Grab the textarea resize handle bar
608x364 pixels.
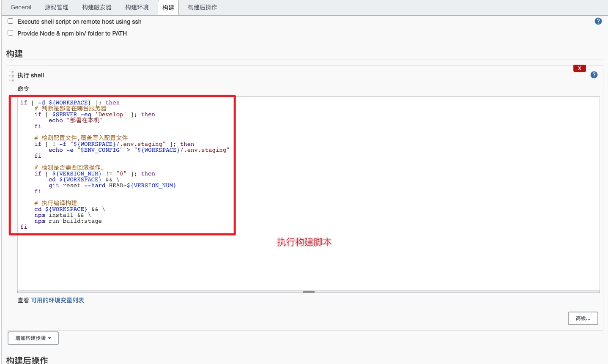point(309,292)
